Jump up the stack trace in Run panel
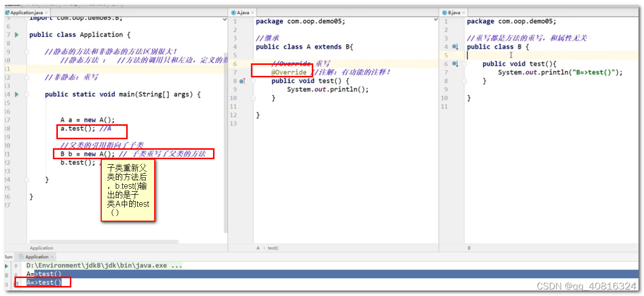The image size is (644, 296). tap(16, 266)
